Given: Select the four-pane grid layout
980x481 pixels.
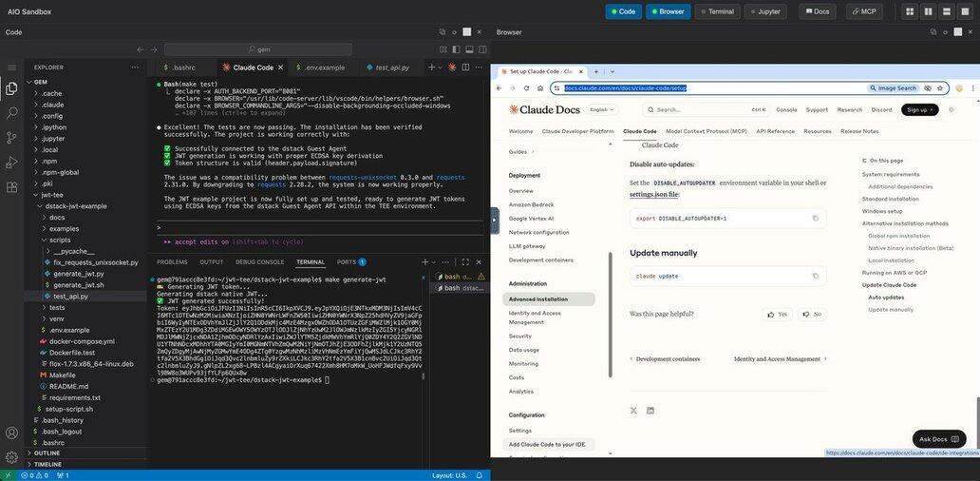Looking at the screenshot, I should 910,11.
